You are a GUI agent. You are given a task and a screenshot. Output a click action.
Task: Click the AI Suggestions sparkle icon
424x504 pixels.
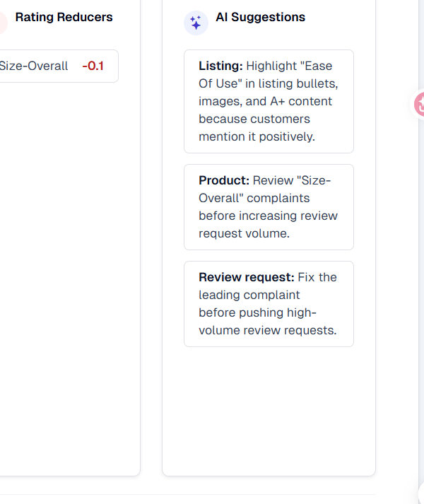(196, 23)
